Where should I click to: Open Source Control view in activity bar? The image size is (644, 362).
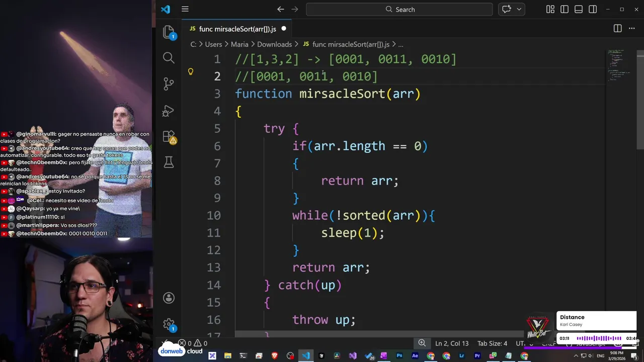click(169, 84)
